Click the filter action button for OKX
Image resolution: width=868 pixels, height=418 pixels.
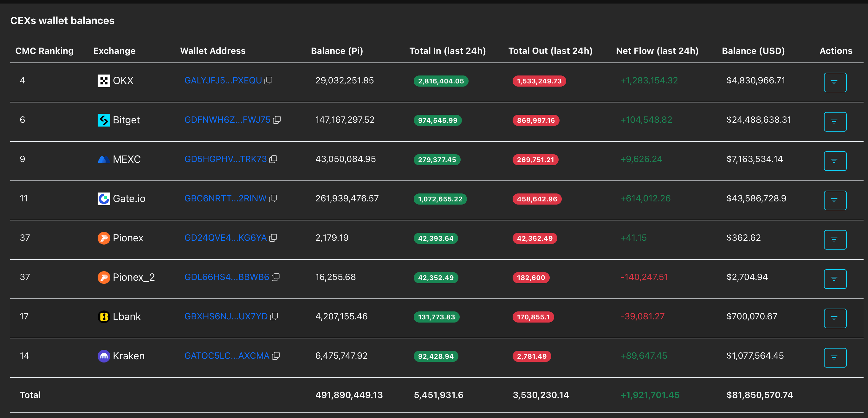click(835, 82)
